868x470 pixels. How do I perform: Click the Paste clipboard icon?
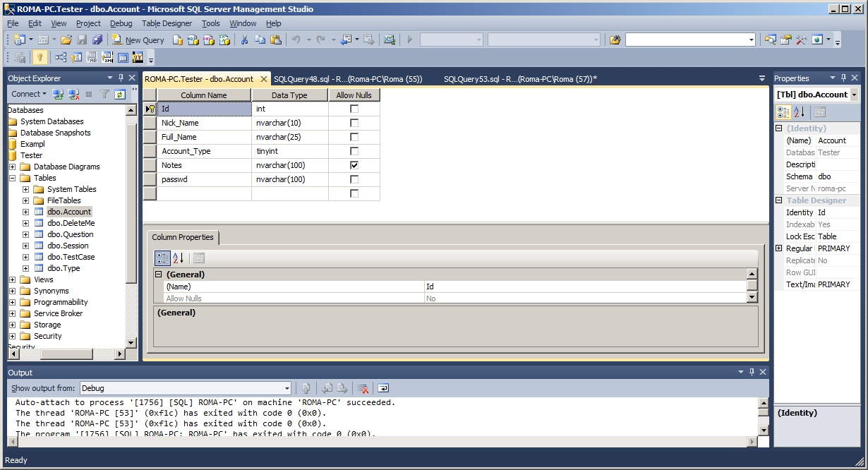coord(276,40)
